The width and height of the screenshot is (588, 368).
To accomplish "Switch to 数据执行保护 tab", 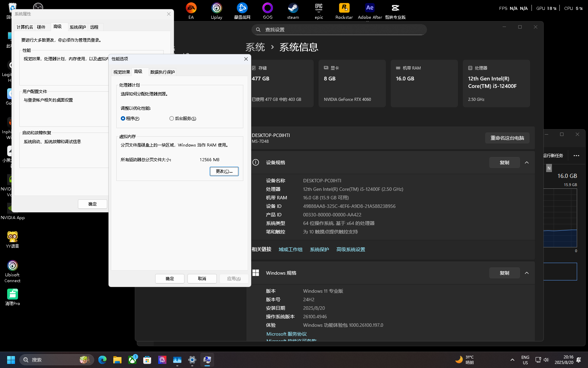I will [x=162, y=72].
